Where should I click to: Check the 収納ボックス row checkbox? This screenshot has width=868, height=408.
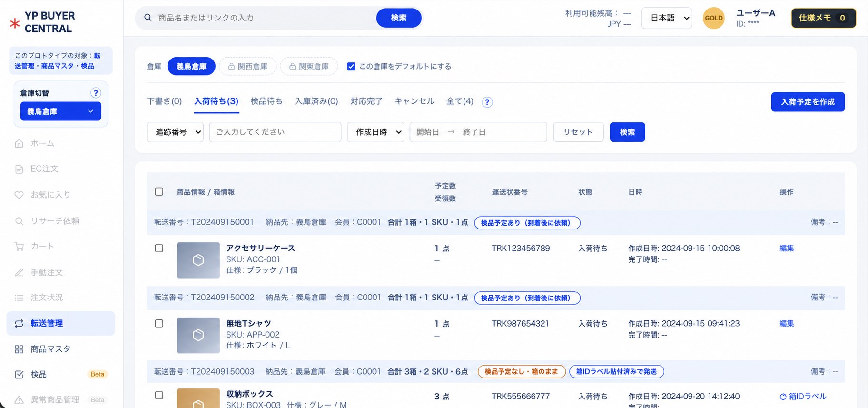click(x=159, y=395)
